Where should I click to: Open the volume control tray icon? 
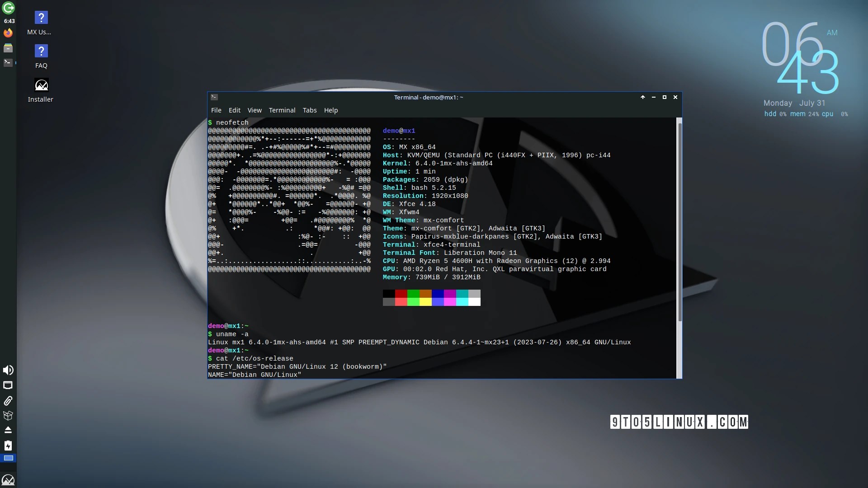point(8,371)
